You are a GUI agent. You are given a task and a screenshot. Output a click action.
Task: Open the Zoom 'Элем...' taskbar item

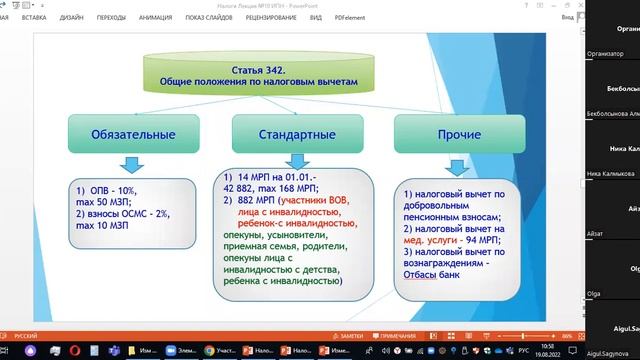[x=181, y=350]
